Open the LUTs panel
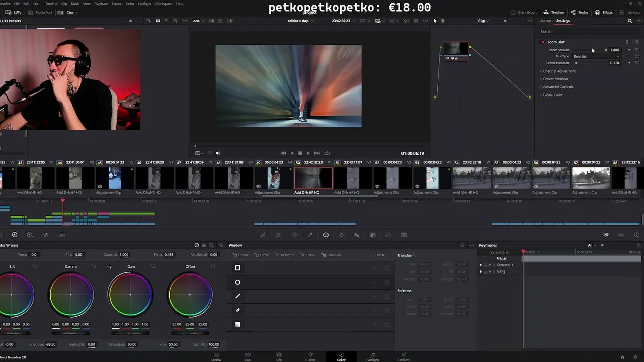 click(14, 12)
